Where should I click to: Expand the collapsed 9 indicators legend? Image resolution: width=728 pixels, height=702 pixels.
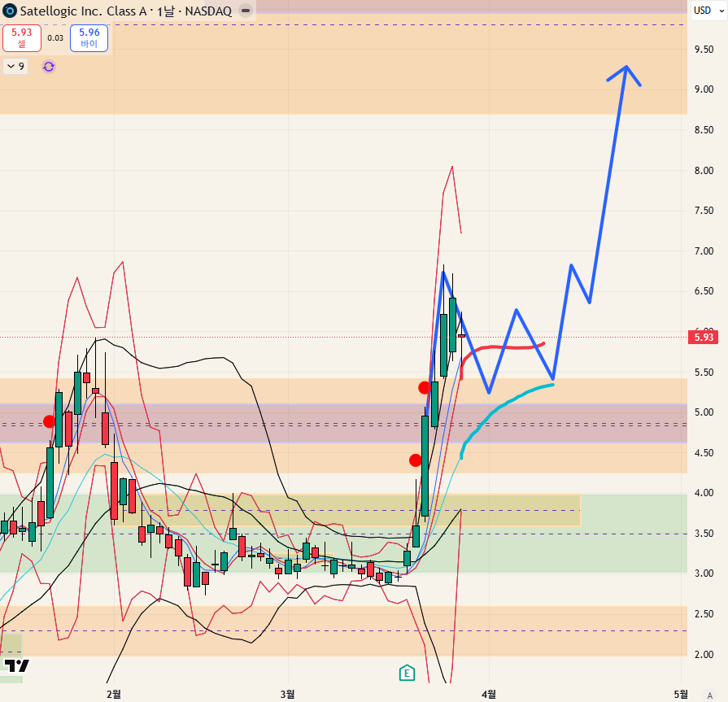click(15, 67)
